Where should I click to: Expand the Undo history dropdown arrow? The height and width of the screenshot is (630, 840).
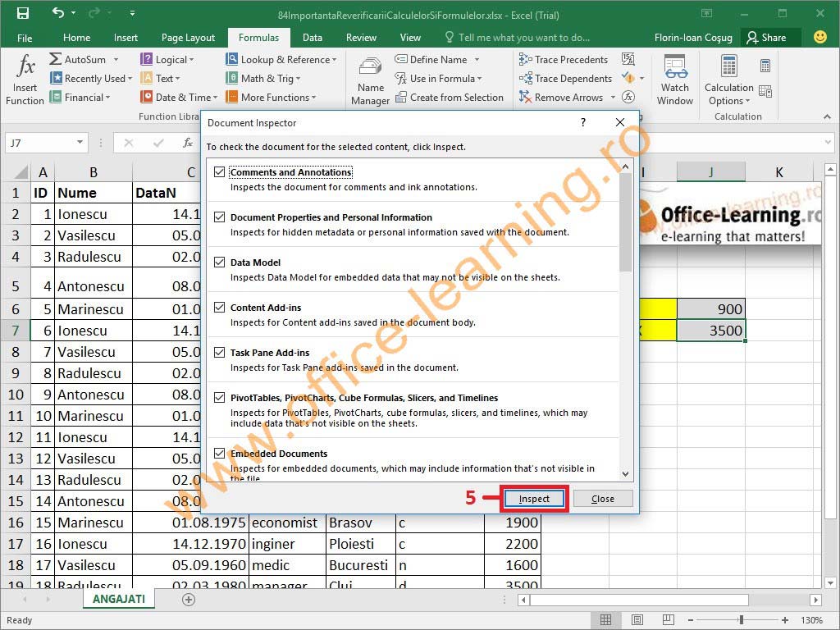coord(73,13)
